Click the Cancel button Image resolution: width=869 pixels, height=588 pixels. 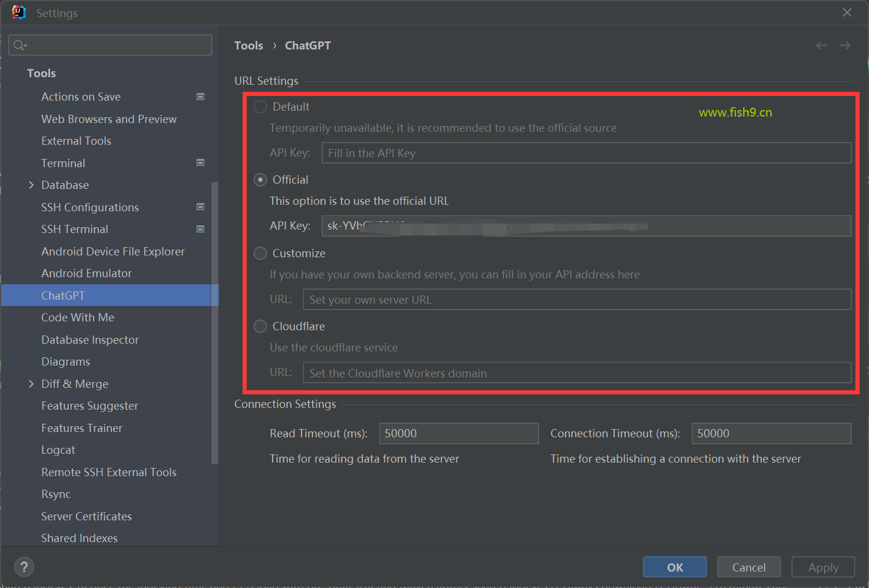[749, 567]
